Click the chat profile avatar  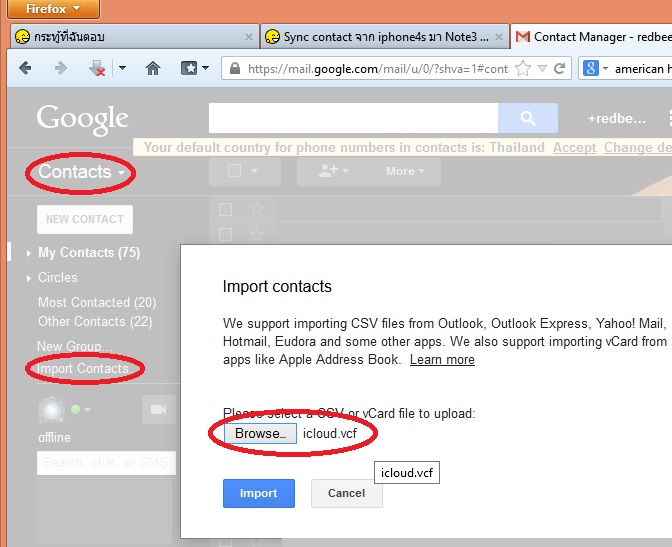coord(51,410)
